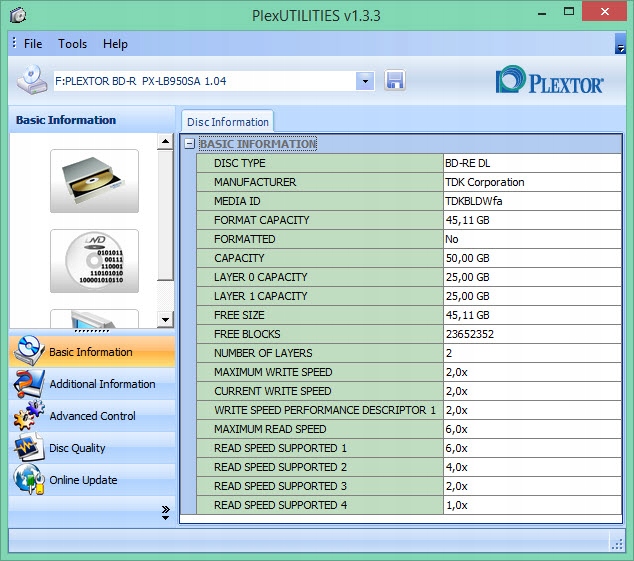The height and width of the screenshot is (561, 634).
Task: Minimize the PlexUTILITIES window
Action: pyautogui.click(x=542, y=13)
